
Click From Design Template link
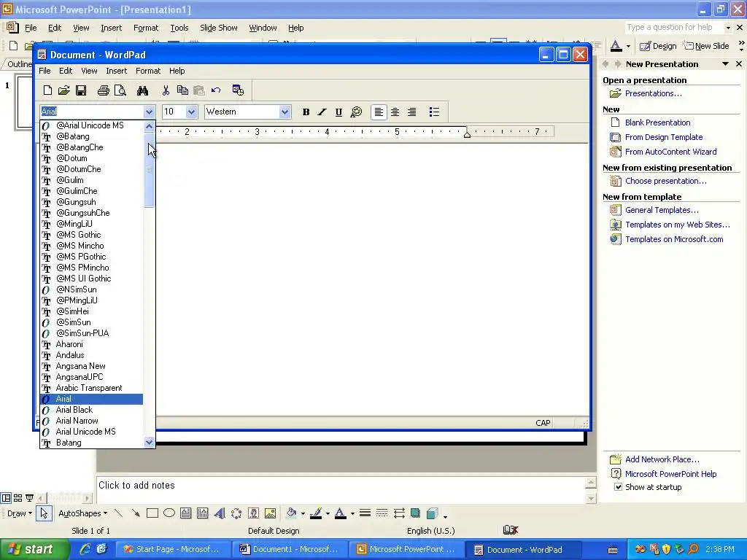tap(664, 137)
